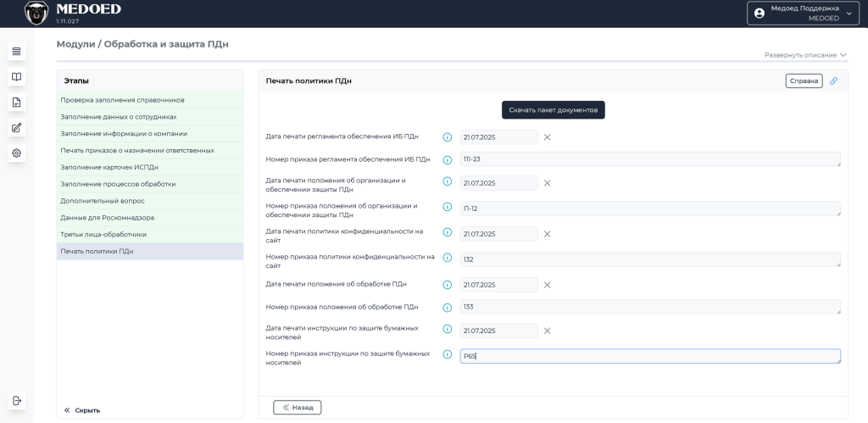Open the book icon in left sidebar
Viewport: 868px width, 423px height.
[17, 77]
